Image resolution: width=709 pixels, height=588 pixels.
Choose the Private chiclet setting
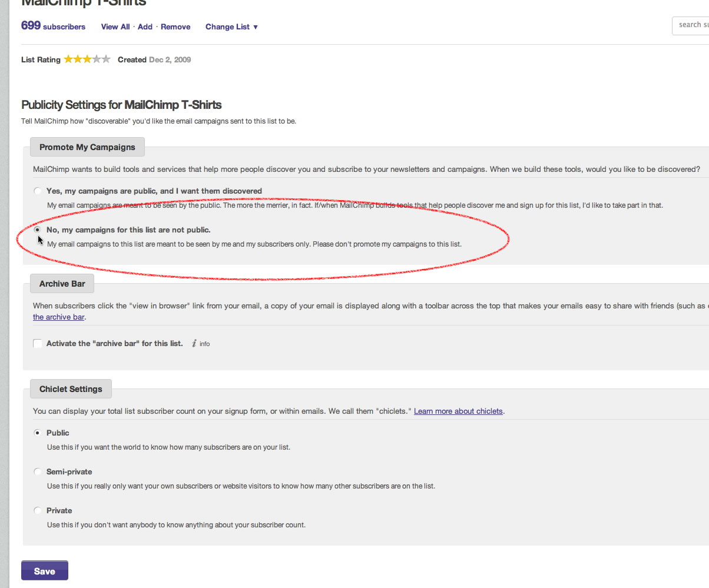pyautogui.click(x=38, y=511)
